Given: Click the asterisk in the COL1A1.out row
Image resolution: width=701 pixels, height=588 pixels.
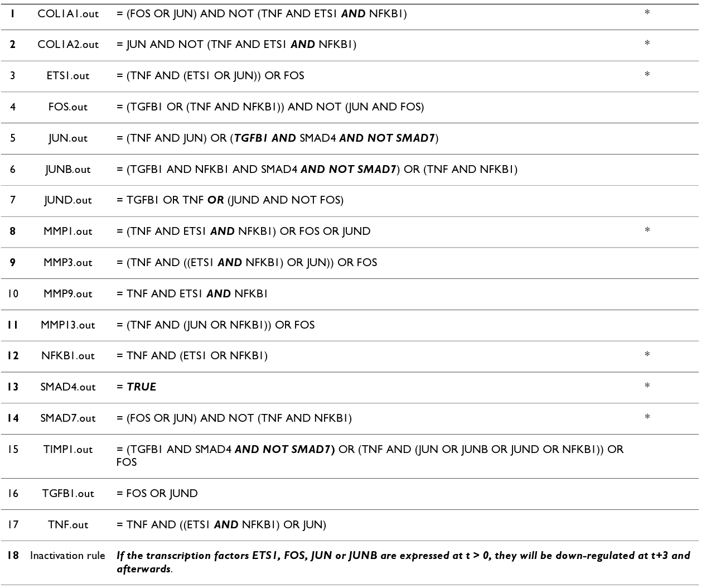Looking at the screenshot, I should point(647,13).
